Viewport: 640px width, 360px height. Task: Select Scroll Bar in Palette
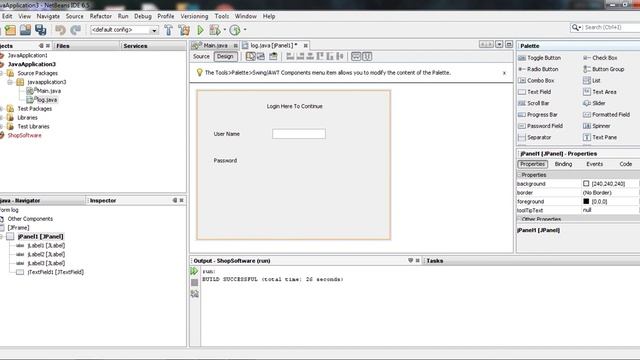point(533,103)
